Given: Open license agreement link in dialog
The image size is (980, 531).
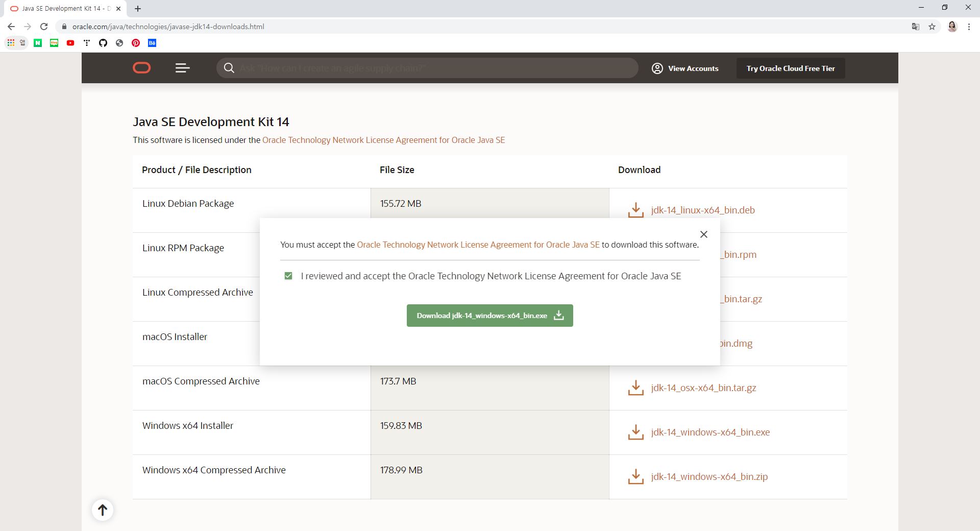Looking at the screenshot, I should click(x=478, y=245).
